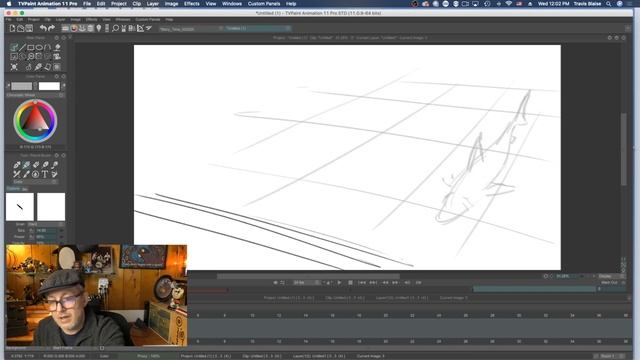This screenshot has height=360, width=640.
Task: Open the frame rate dropdown in transport
Action: pyautogui.click(x=307, y=282)
